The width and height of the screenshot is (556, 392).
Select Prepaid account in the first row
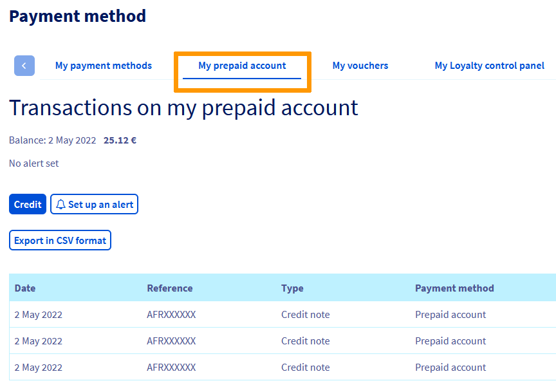click(x=450, y=314)
